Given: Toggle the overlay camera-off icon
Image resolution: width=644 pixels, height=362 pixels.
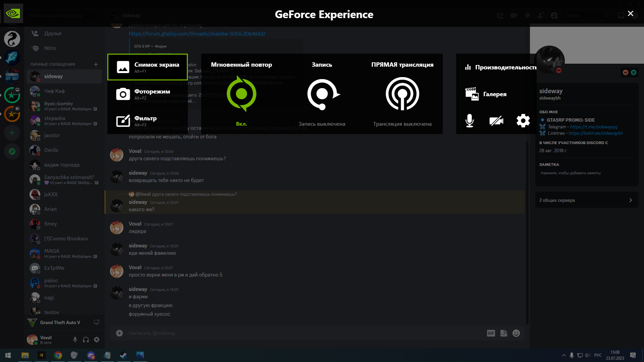Looking at the screenshot, I should [x=496, y=121].
